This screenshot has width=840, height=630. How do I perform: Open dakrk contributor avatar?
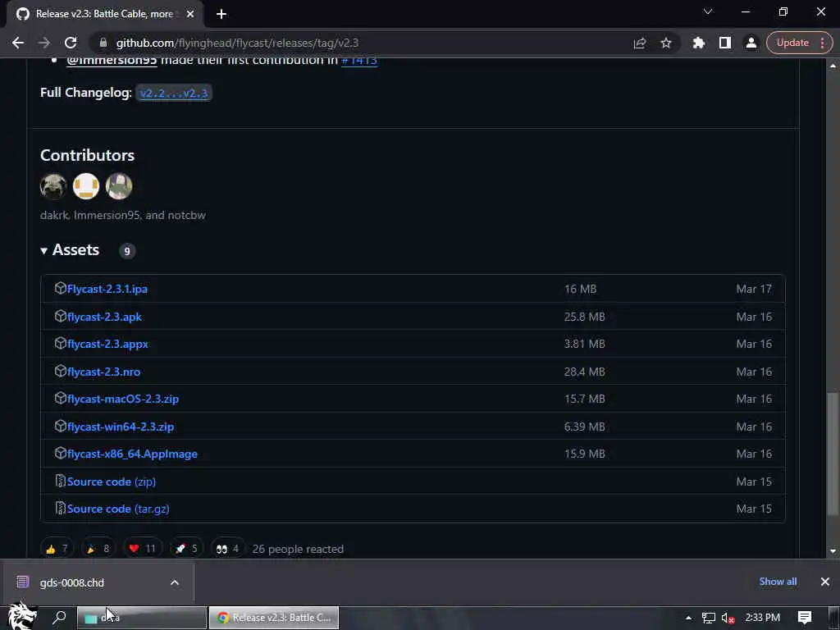[x=53, y=186]
